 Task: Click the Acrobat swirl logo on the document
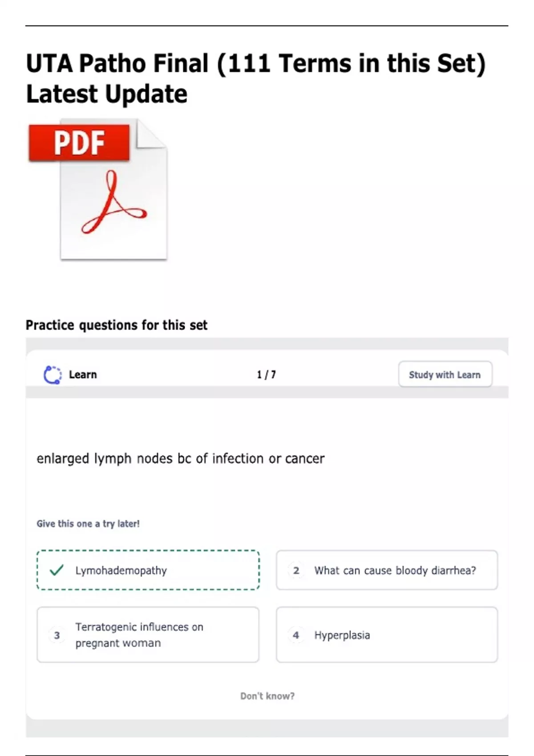coord(114,203)
